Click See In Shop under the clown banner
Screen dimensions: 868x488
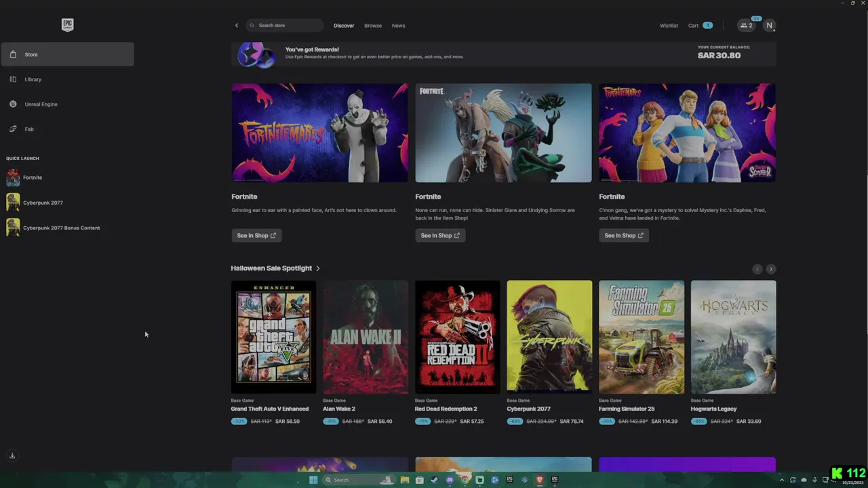[x=256, y=235]
